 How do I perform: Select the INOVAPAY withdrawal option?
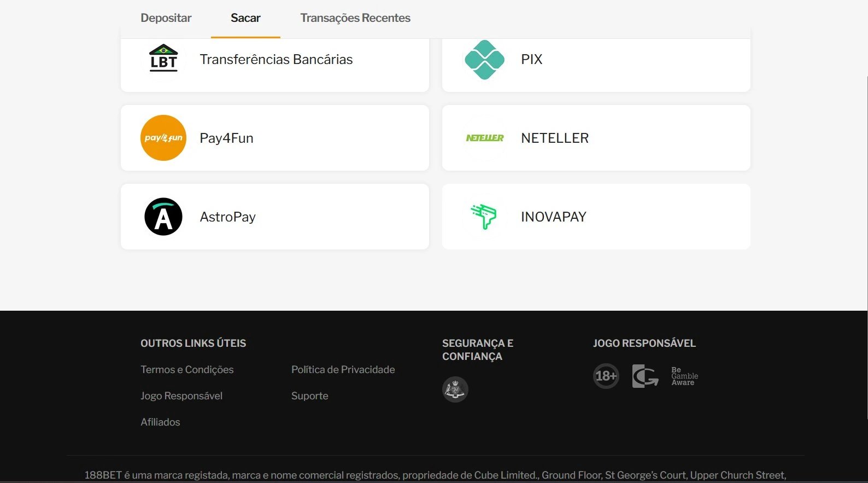[x=596, y=217]
